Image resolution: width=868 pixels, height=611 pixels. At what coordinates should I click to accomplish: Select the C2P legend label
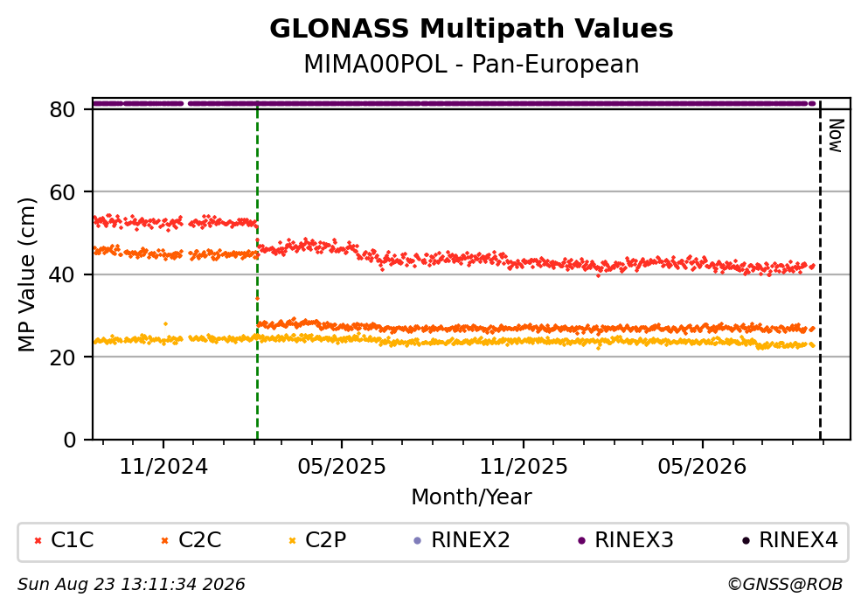tap(326, 539)
